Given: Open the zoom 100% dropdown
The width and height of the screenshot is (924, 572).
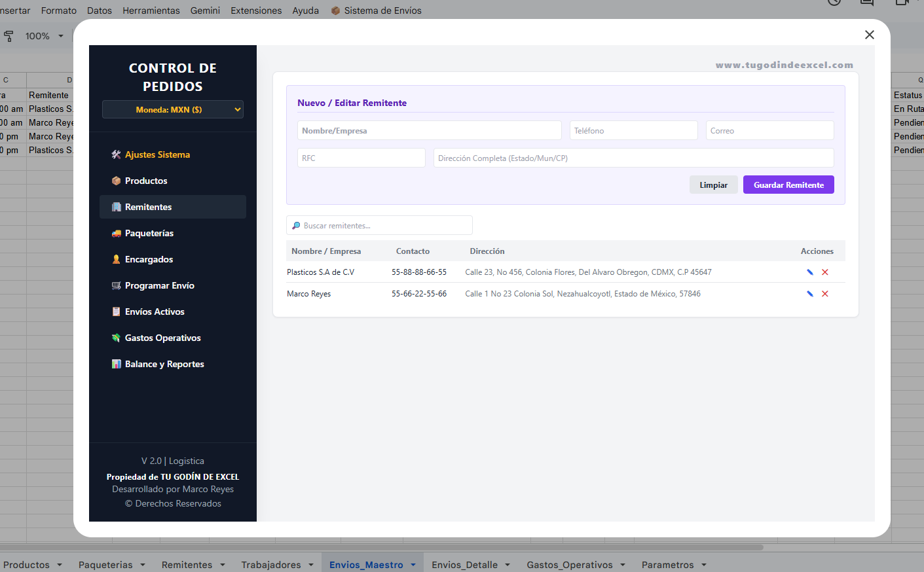Looking at the screenshot, I should [45, 36].
